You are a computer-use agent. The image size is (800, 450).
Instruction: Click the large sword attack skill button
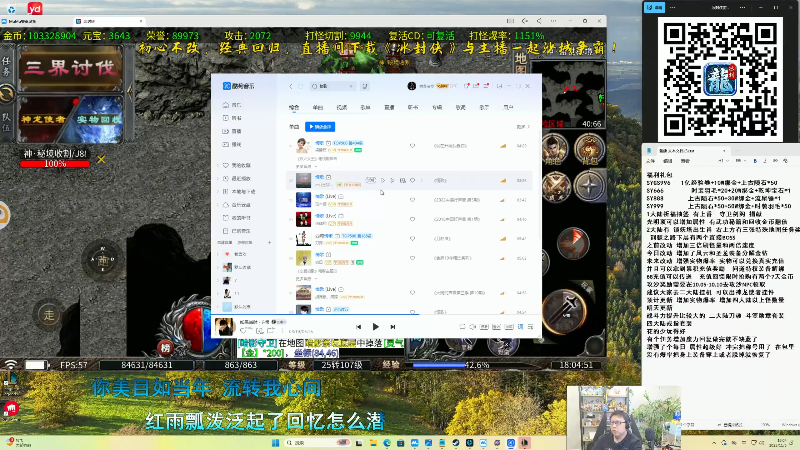click(564, 312)
